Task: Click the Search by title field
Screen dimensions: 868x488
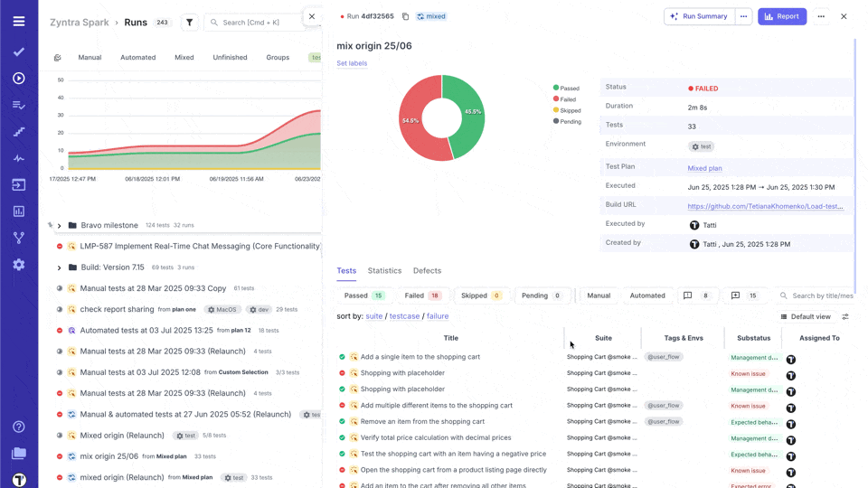Action: click(x=821, y=296)
